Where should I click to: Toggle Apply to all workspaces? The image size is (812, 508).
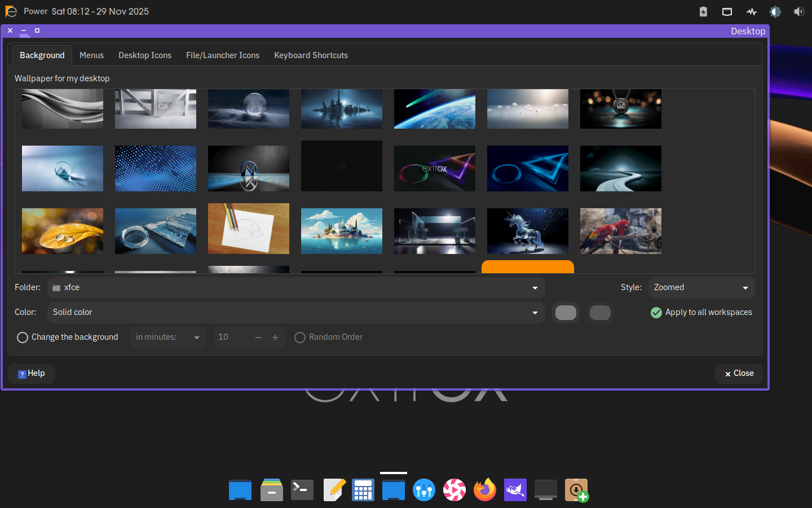click(656, 313)
